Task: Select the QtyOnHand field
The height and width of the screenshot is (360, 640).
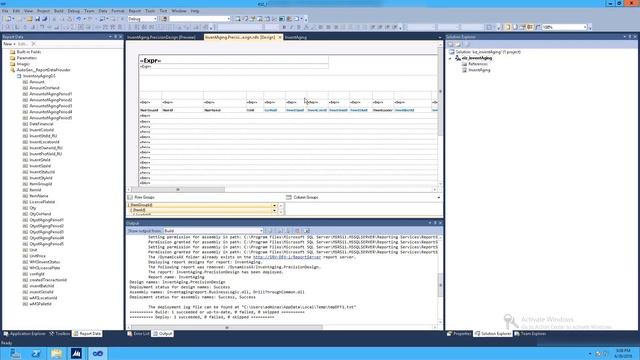Action: click(37, 214)
